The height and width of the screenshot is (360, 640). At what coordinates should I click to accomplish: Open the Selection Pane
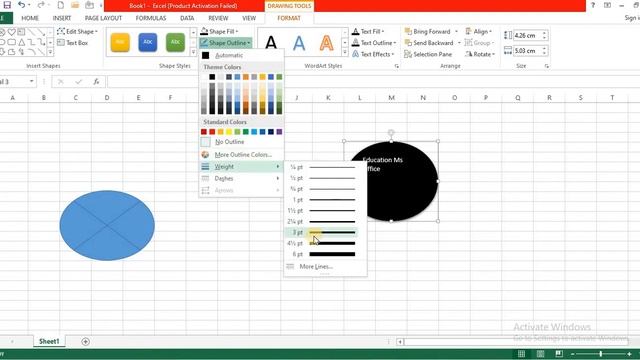[x=428, y=54]
